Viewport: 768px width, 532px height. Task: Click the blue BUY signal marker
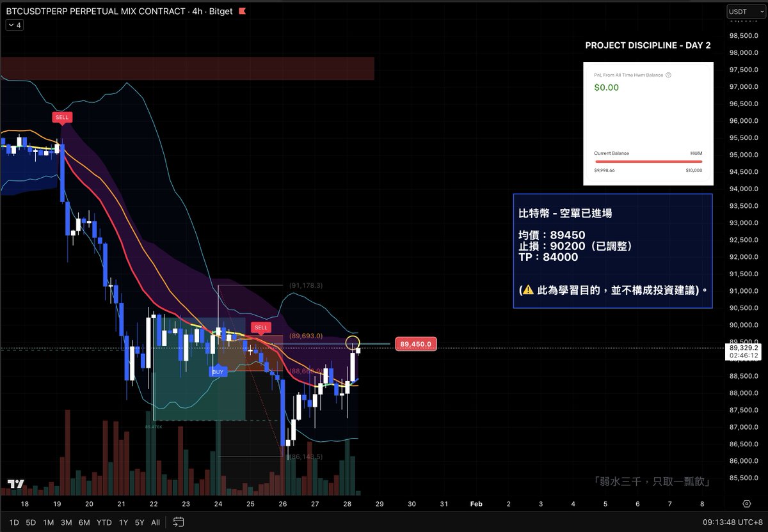click(x=218, y=371)
